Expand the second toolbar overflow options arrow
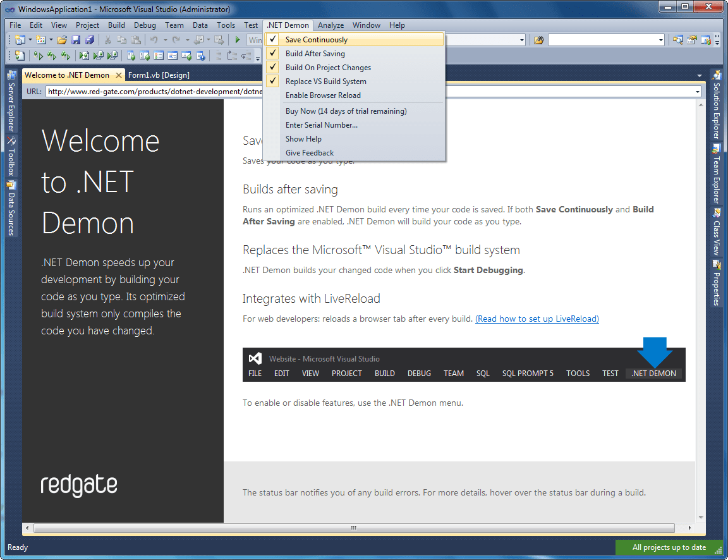The width and height of the screenshot is (728, 560). 258,58
